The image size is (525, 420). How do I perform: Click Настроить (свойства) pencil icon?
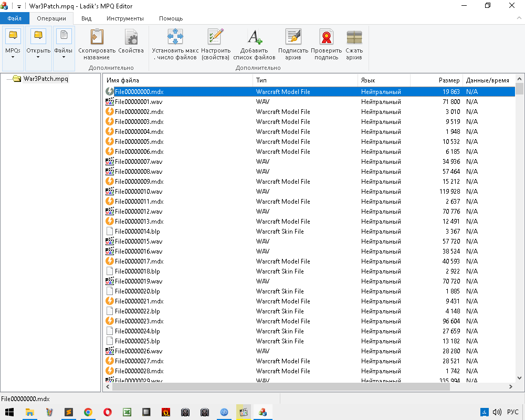tap(216, 37)
